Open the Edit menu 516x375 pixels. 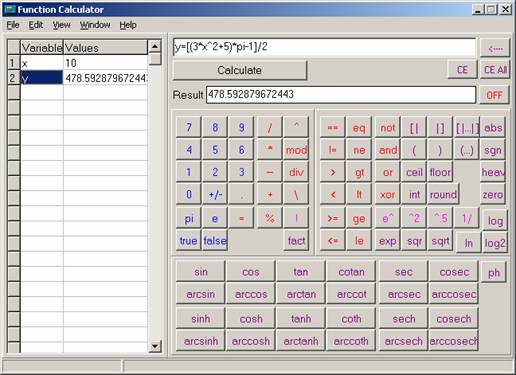(x=36, y=25)
